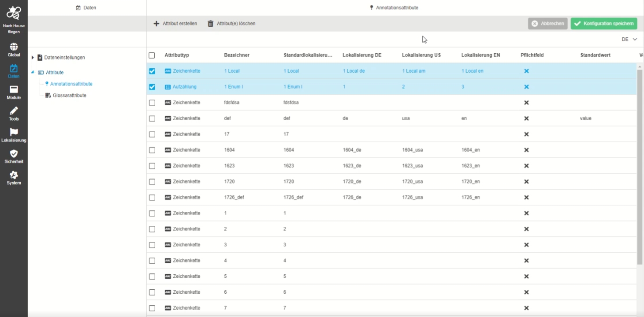Click Konfiguration speichern button

tap(603, 24)
